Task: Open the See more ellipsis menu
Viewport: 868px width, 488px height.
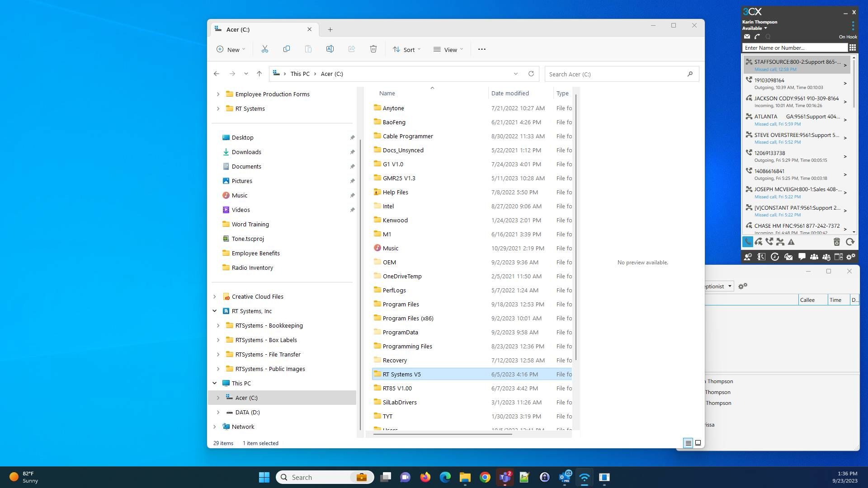Action: [482, 49]
